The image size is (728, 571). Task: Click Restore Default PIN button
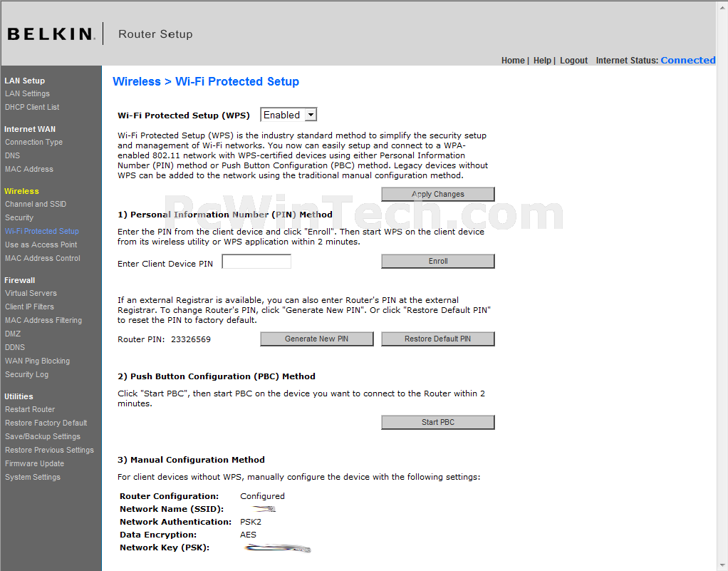(x=438, y=339)
